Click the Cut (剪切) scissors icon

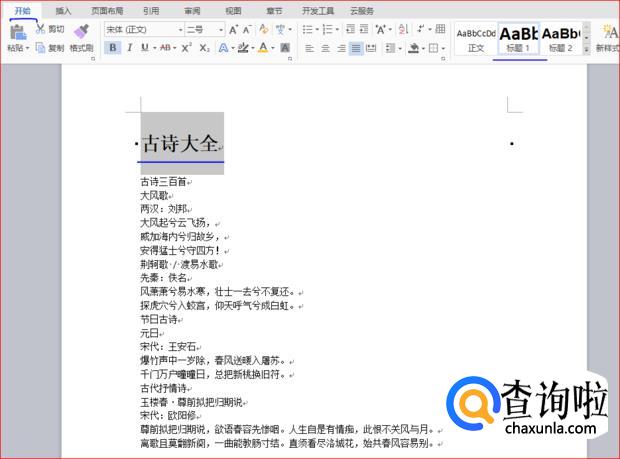tap(41, 30)
